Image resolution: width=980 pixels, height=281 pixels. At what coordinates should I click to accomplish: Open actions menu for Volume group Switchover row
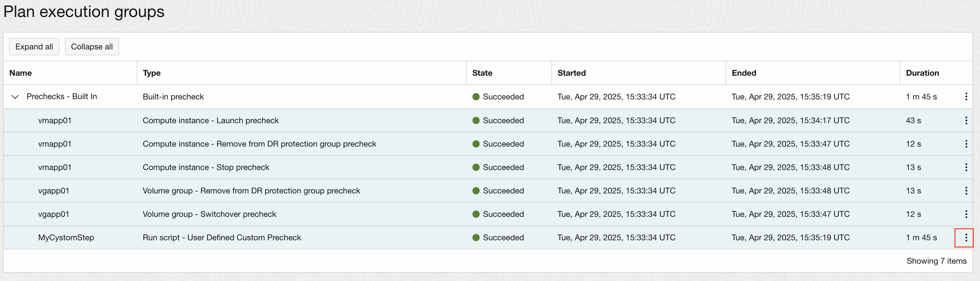pos(966,214)
